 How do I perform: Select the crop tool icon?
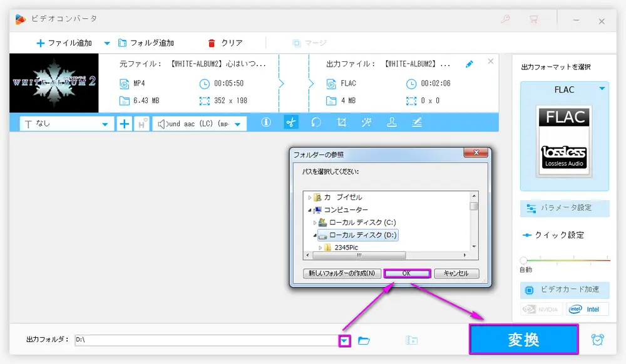point(342,123)
